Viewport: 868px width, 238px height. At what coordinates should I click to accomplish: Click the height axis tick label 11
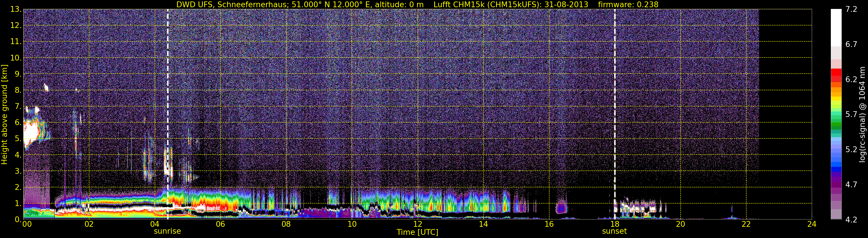16,42
